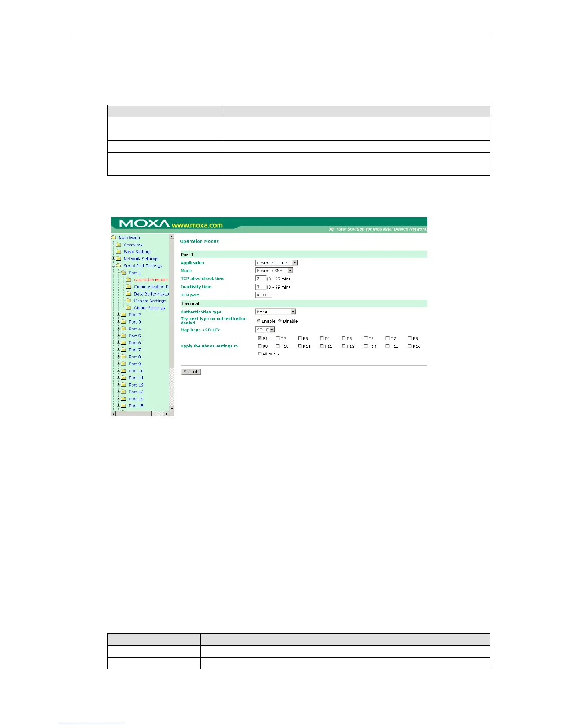The height and width of the screenshot is (728, 563).
Task: Click the Port 7 folder icon
Action: pos(124,350)
